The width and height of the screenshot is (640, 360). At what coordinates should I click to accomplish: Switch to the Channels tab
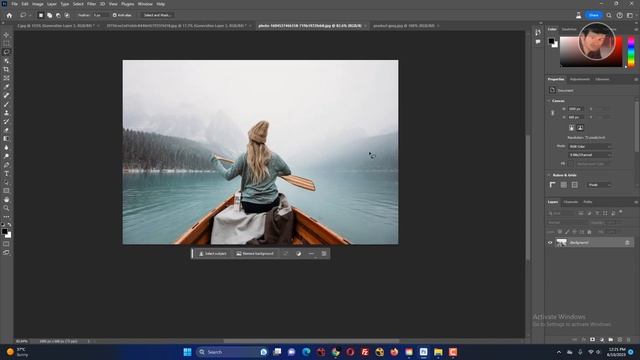click(571, 202)
